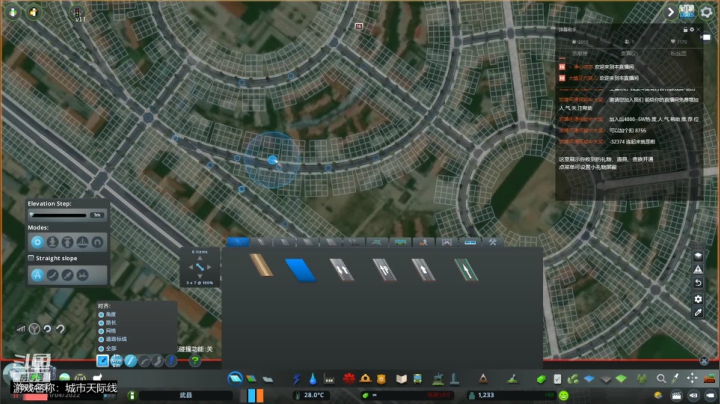
Task: Choose the two-way road thumbnail
Action: point(342,269)
